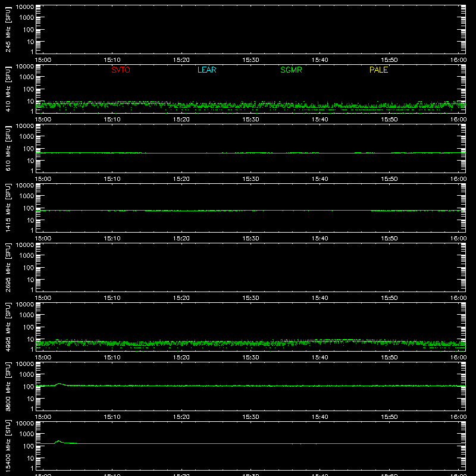Click the 1000 tick label on the 410 MHz axis

tap(27, 77)
